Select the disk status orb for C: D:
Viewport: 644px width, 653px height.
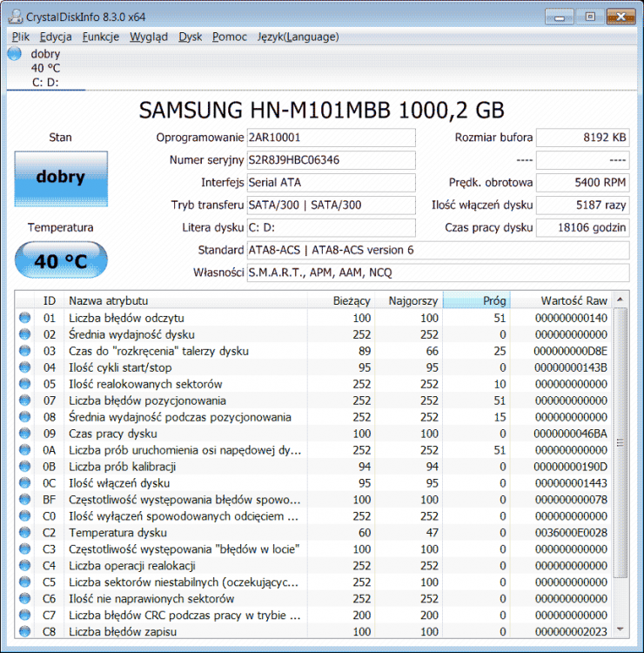pyautogui.click(x=13, y=54)
